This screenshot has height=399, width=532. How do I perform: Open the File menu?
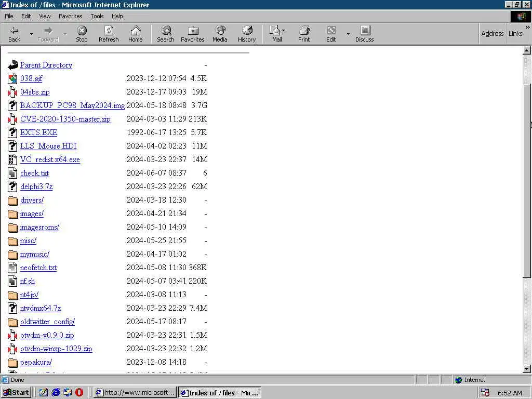click(9, 16)
